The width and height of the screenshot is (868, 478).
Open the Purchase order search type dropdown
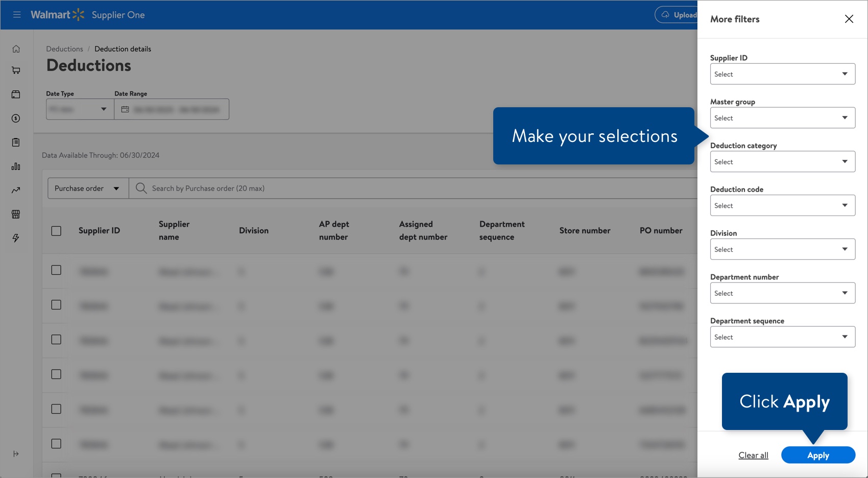(87, 188)
